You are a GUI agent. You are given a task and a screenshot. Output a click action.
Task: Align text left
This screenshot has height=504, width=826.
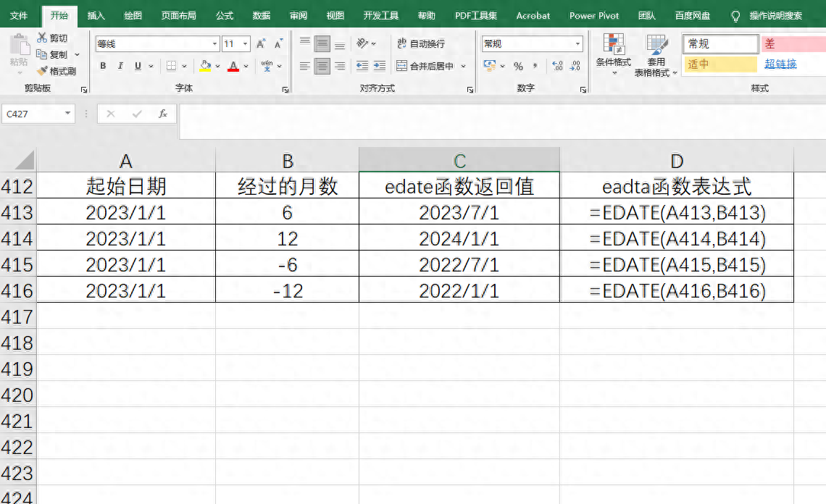pyautogui.click(x=305, y=66)
